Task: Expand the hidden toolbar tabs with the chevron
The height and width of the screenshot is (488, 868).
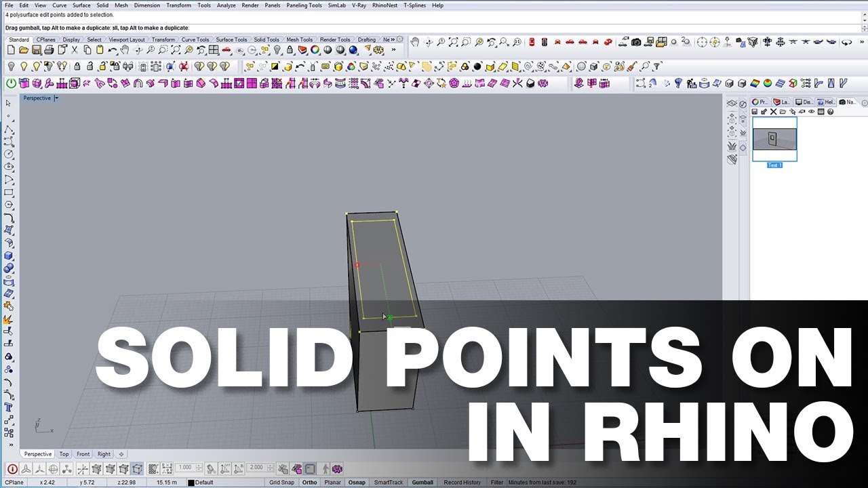Action: (x=393, y=39)
